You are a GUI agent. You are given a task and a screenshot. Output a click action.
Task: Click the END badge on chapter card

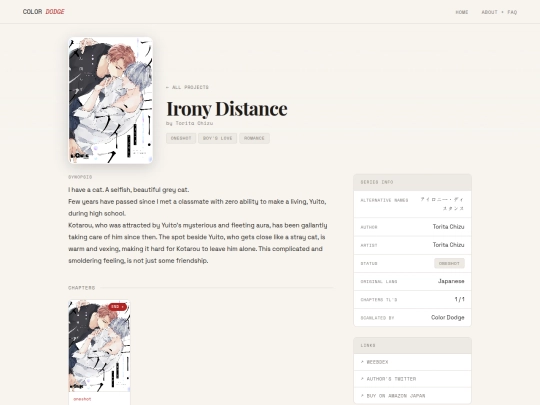[117, 307]
